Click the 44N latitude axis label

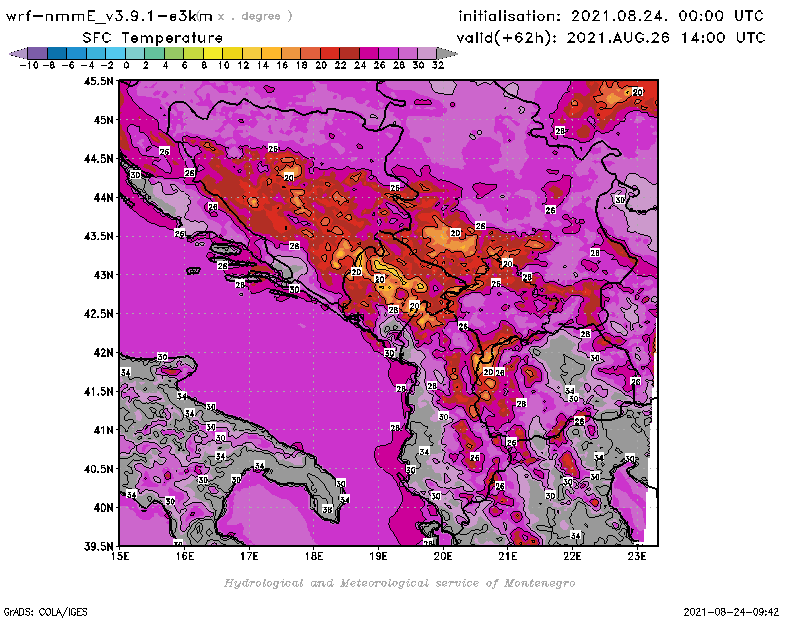coord(103,197)
